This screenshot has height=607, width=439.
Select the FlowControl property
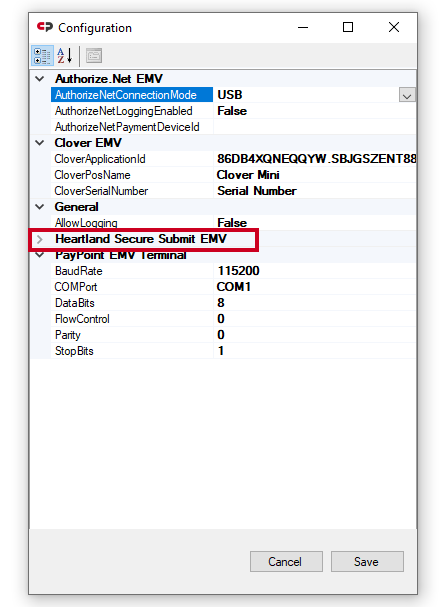pos(132,319)
